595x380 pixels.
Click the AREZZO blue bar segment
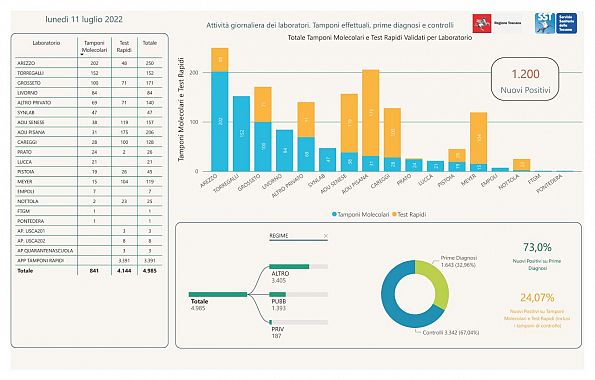click(x=220, y=121)
